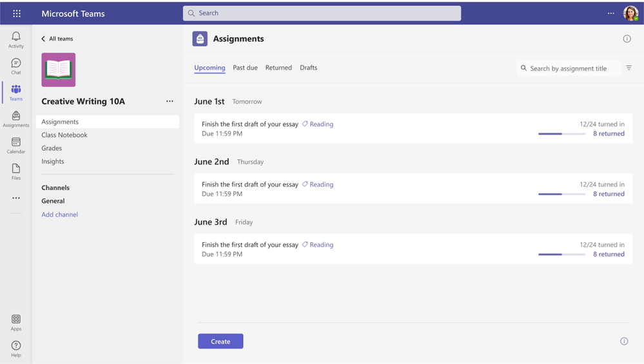Open June 3rd essay draft assignment
The image size is (644, 364).
[413, 249]
